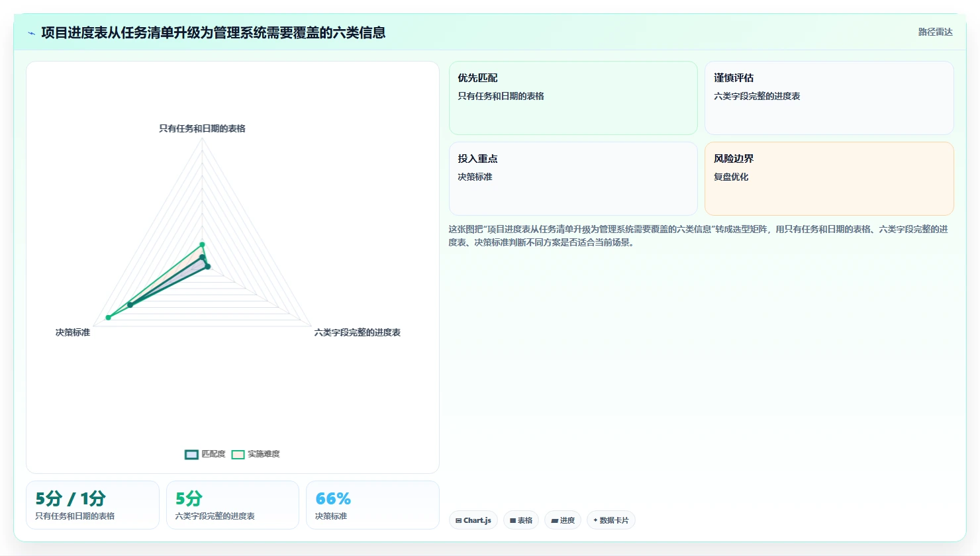This screenshot has width=980, height=556.
Task: Click the light green 实施难度 point near 决策标准
Action: [x=109, y=318]
